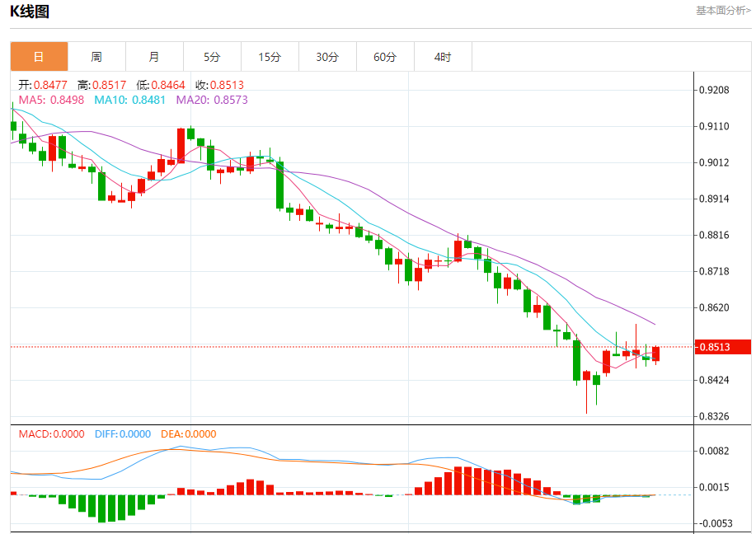Click the 开:0.8477 open price value
The width and height of the screenshot is (756, 534).
click(x=43, y=86)
